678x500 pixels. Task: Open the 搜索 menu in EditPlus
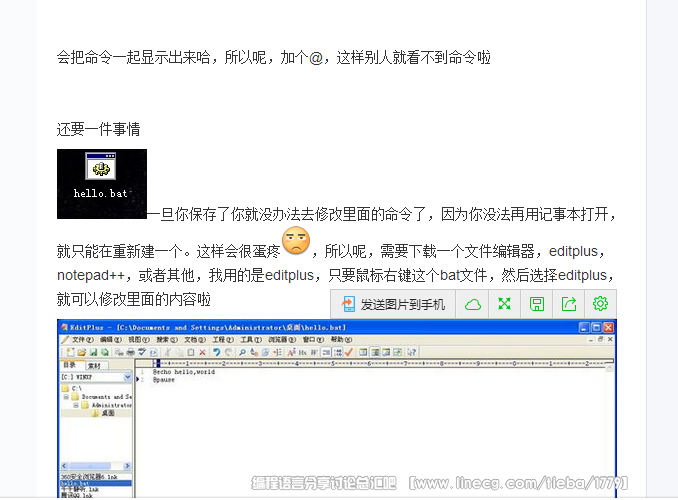click(167, 340)
